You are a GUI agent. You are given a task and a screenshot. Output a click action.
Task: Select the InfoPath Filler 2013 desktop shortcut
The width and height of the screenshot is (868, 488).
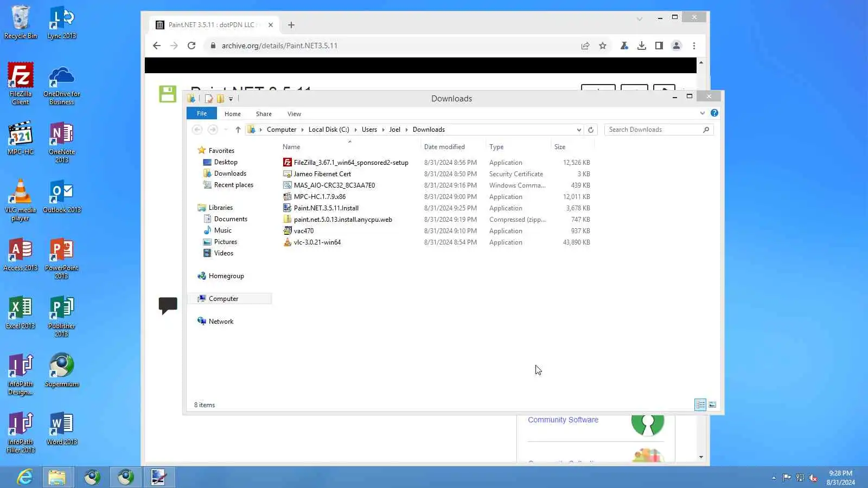click(21, 432)
